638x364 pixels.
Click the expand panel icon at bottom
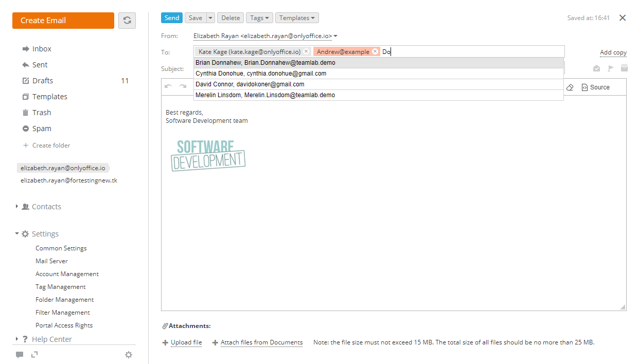(x=34, y=354)
